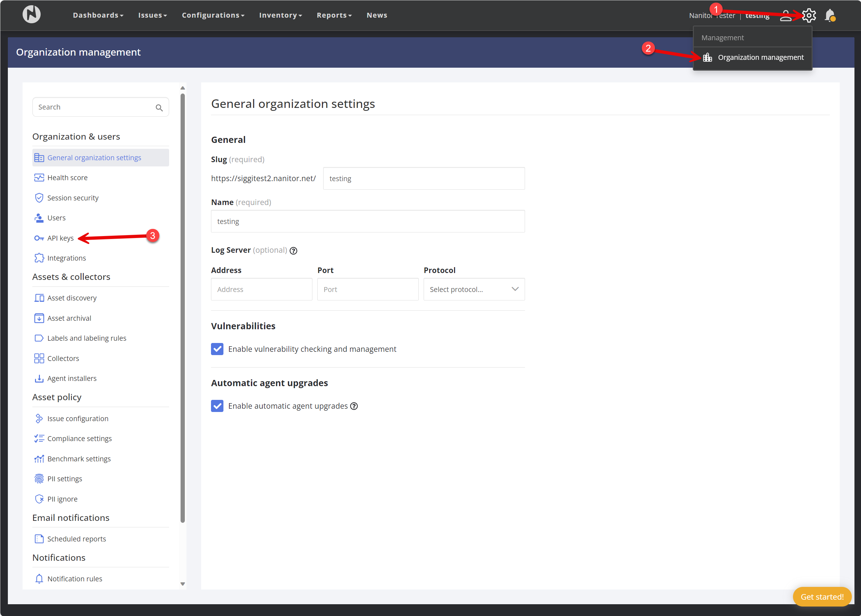This screenshot has width=861, height=616.
Task: Open the Select protocol dropdown
Action: click(x=474, y=289)
